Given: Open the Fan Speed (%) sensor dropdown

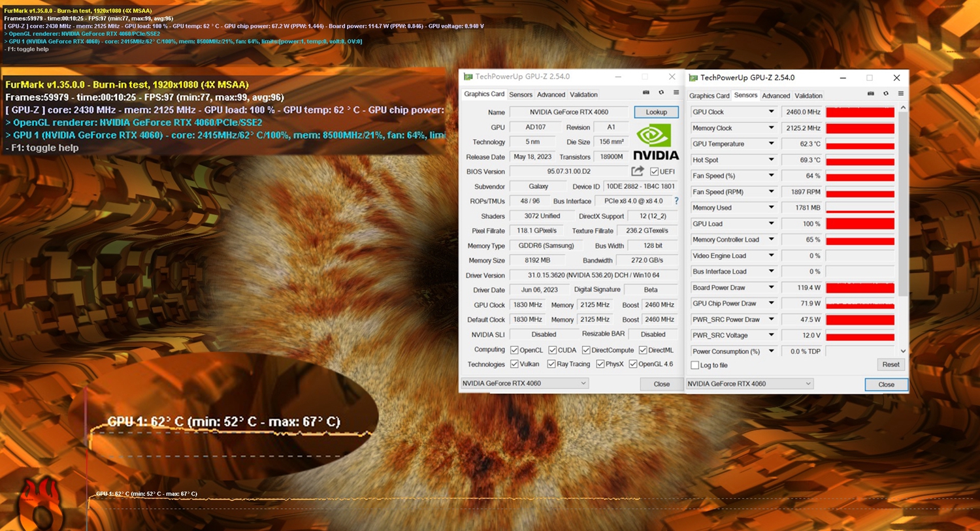Looking at the screenshot, I should [771, 176].
